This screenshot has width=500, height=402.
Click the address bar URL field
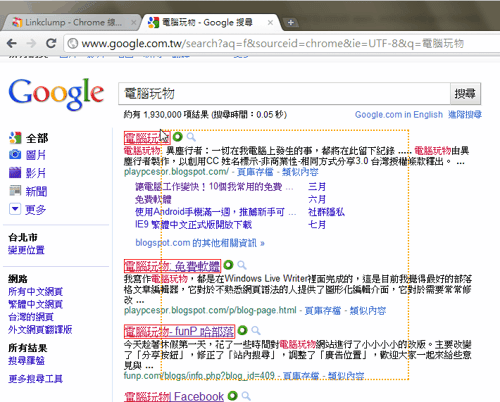273,44
